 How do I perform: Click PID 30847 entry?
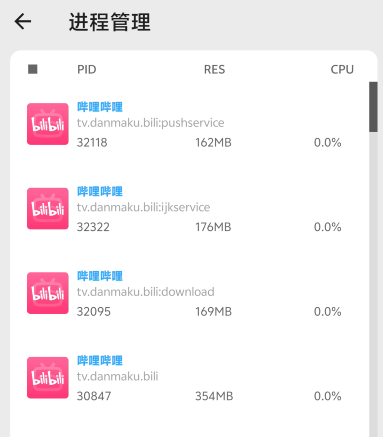click(94, 396)
